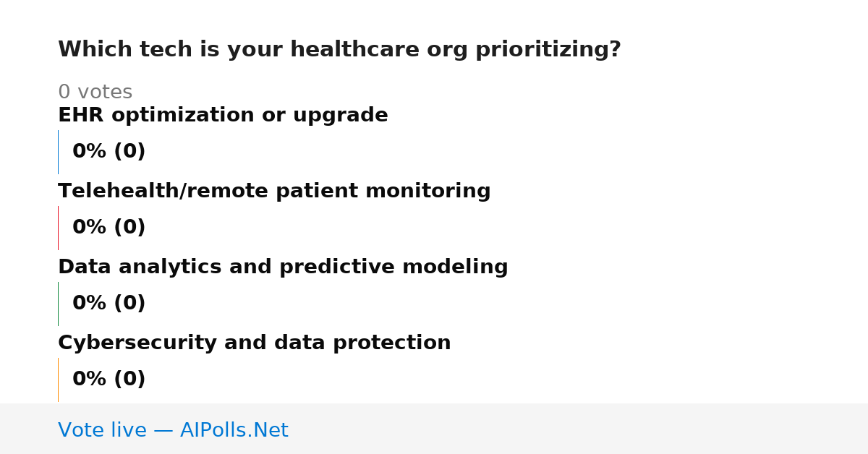Click the 0 votes counter text

pos(95,93)
